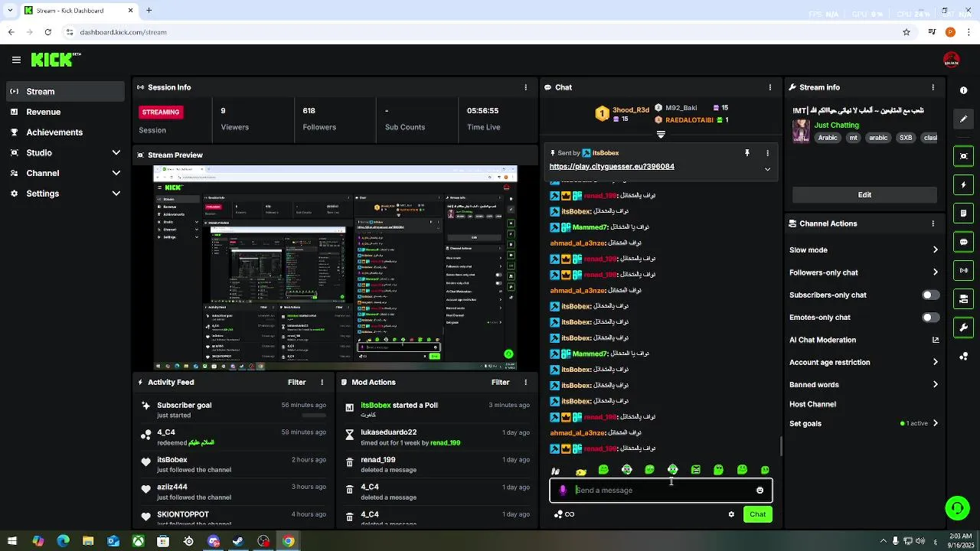Click the KICK logo
Image resolution: width=980 pixels, height=551 pixels.
click(55, 60)
